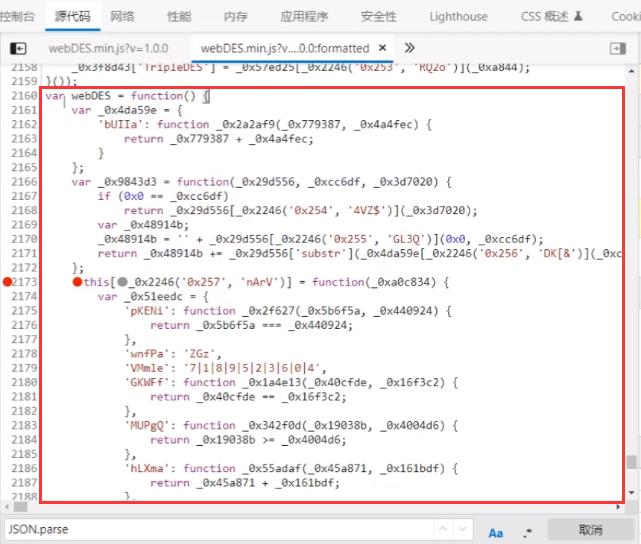Image resolution: width=641 pixels, height=544 pixels.
Task: Open the Lighthouse panel
Action: pos(458,16)
